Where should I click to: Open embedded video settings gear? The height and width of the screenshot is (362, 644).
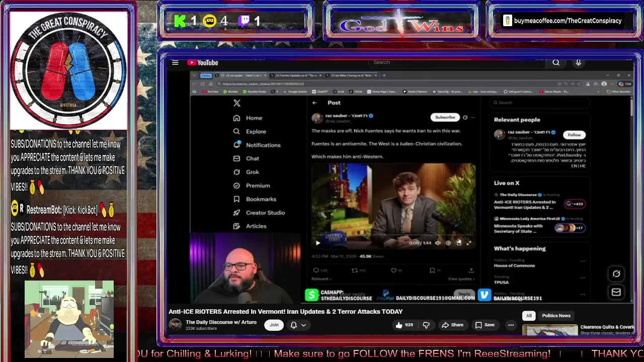point(448,243)
